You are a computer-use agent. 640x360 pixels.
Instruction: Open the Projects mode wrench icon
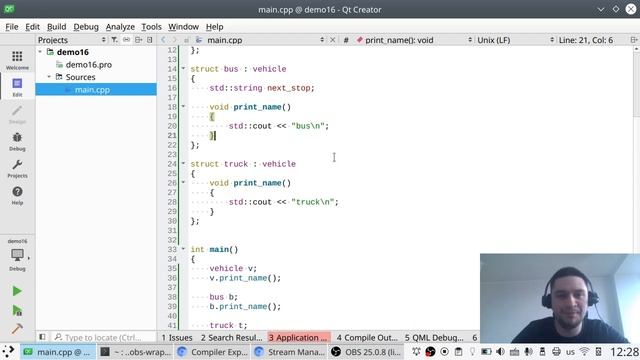click(17, 168)
